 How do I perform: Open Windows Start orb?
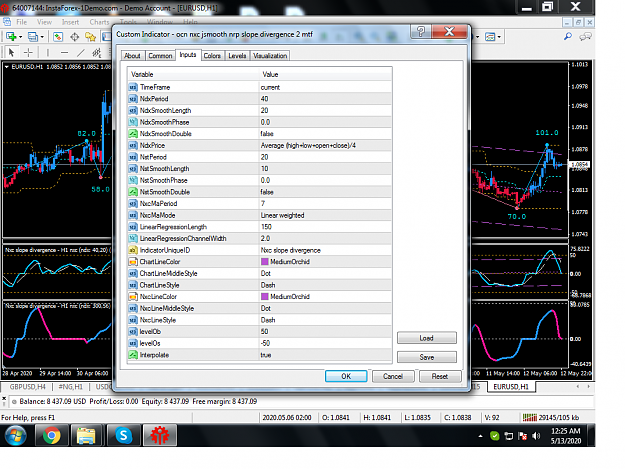point(16,435)
